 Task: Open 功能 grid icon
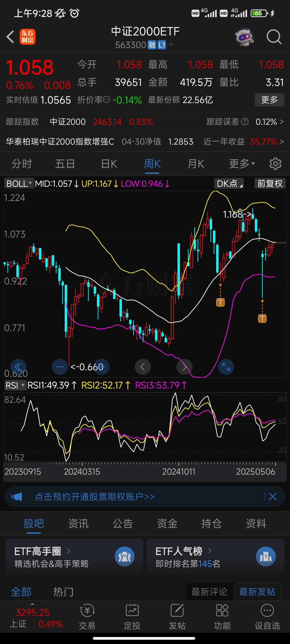tap(222, 610)
